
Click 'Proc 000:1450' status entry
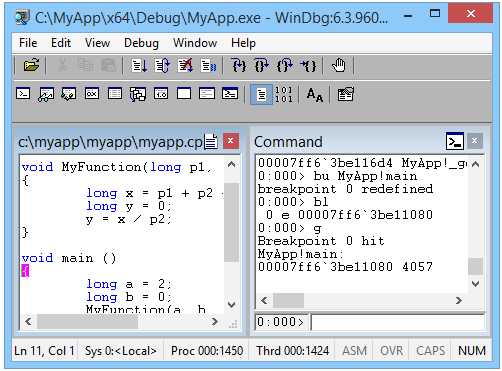pos(207,351)
